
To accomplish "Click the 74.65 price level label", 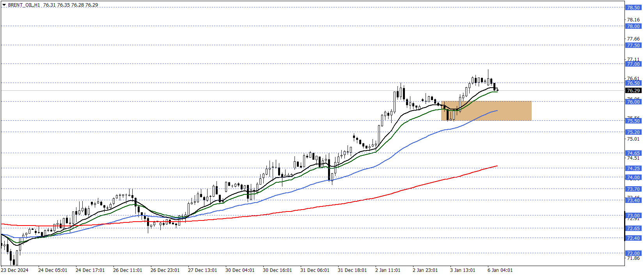I will [633, 153].
